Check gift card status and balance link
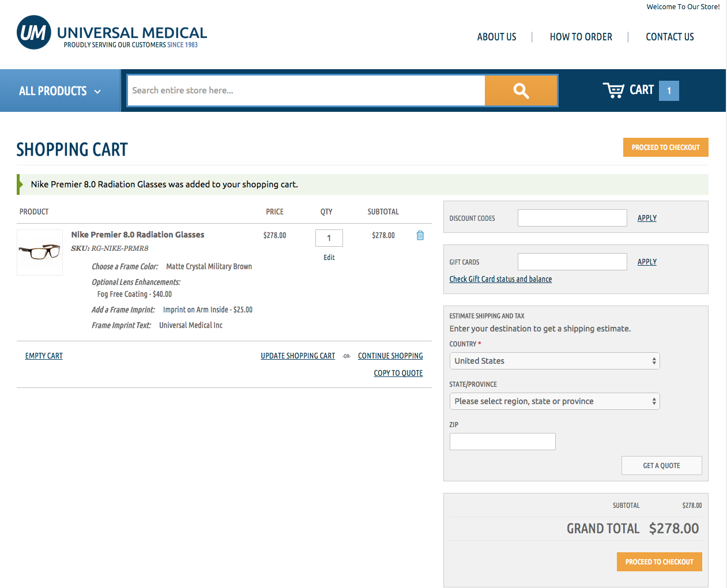Image resolution: width=727 pixels, height=588 pixels. point(500,279)
